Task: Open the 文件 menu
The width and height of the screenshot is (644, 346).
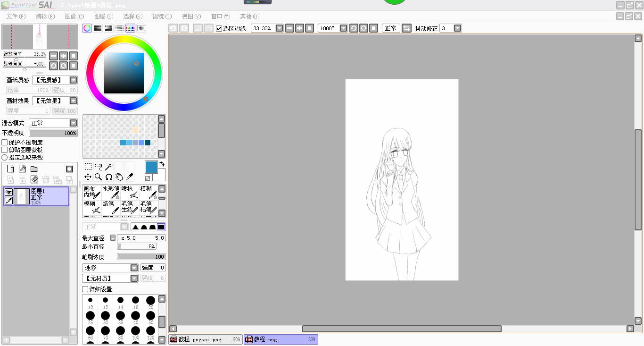Action: click(16, 17)
